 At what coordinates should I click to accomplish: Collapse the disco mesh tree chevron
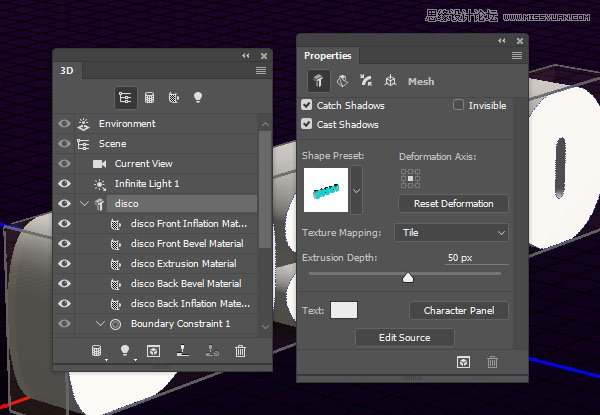click(x=85, y=203)
